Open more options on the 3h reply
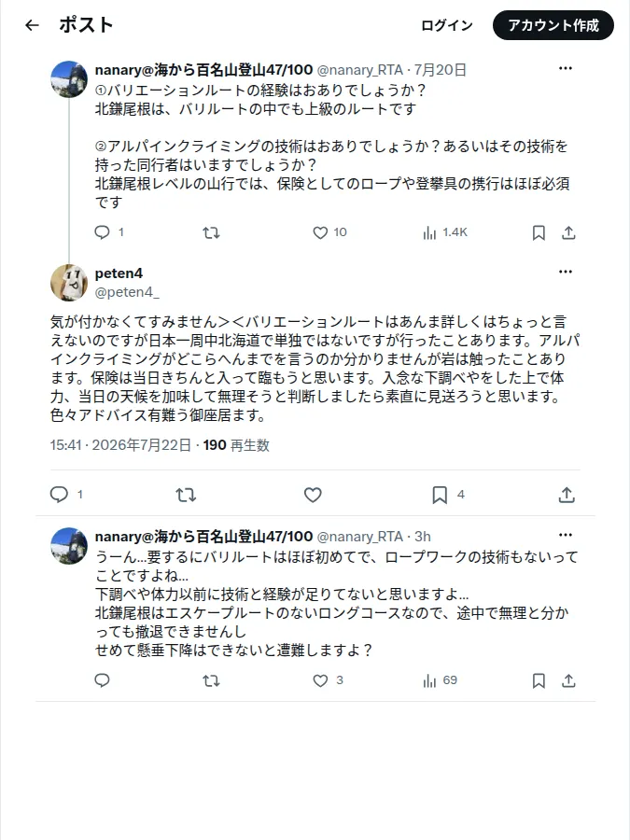Image resolution: width=630 pixels, height=840 pixels. pyautogui.click(x=566, y=535)
